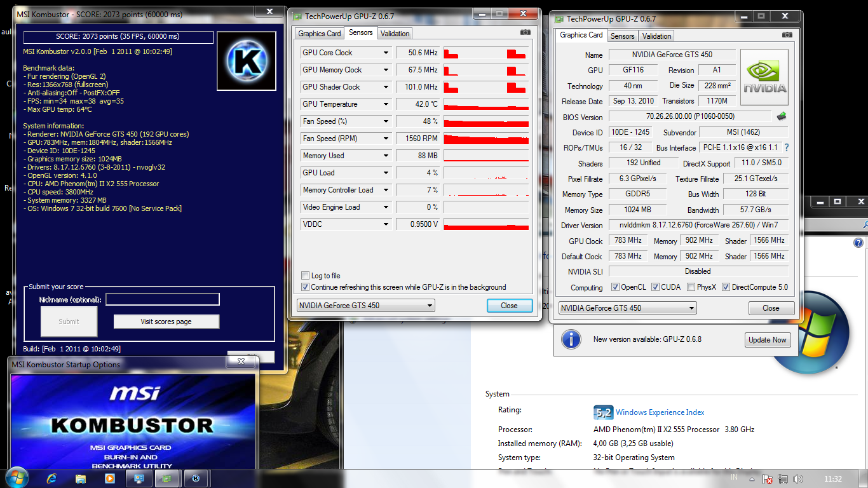Open Sensors tab in Graphics Card window

click(623, 36)
